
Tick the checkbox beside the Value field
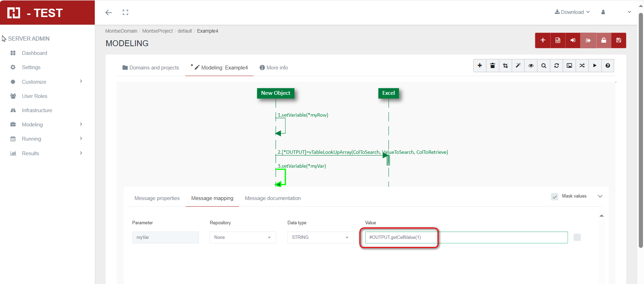click(577, 237)
